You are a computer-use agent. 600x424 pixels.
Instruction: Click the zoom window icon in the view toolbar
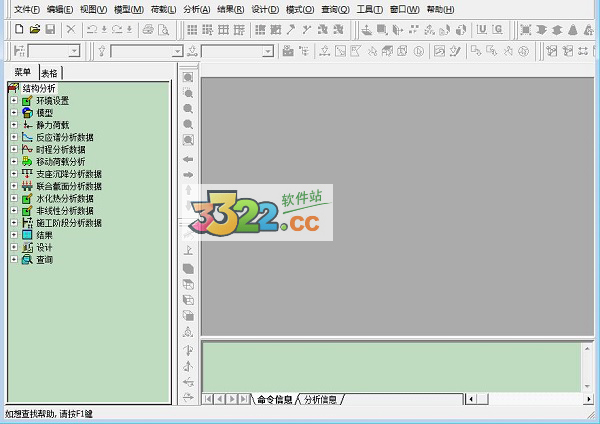(188, 93)
